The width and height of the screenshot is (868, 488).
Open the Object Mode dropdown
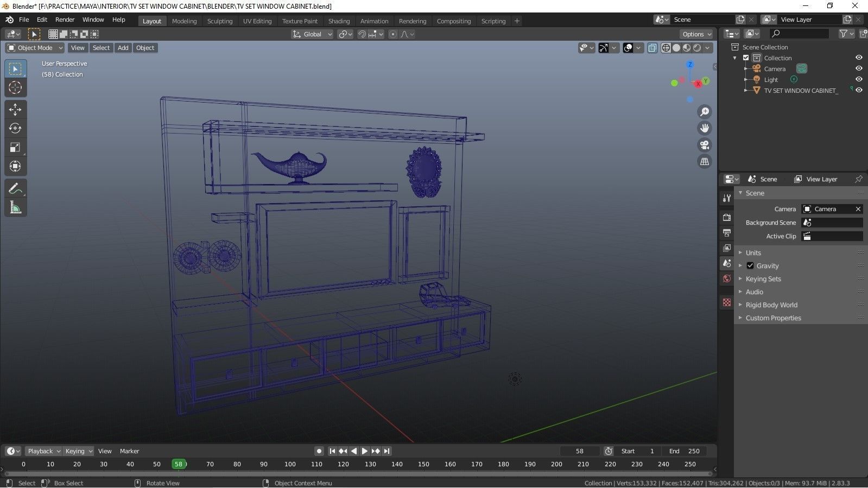[x=35, y=48]
